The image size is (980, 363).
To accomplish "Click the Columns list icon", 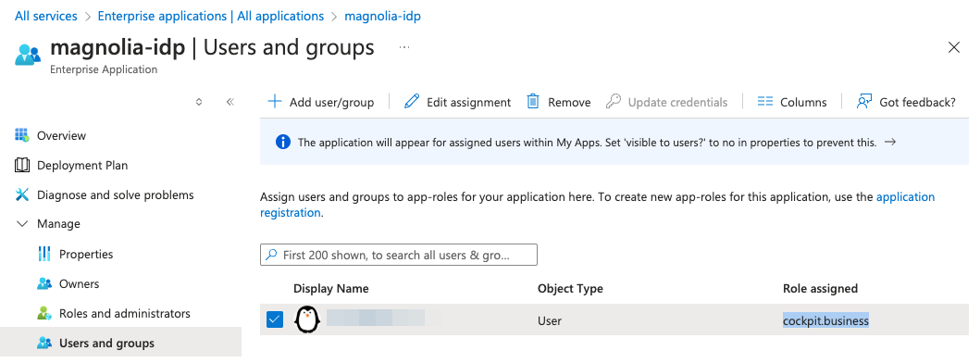I will pyautogui.click(x=765, y=101).
